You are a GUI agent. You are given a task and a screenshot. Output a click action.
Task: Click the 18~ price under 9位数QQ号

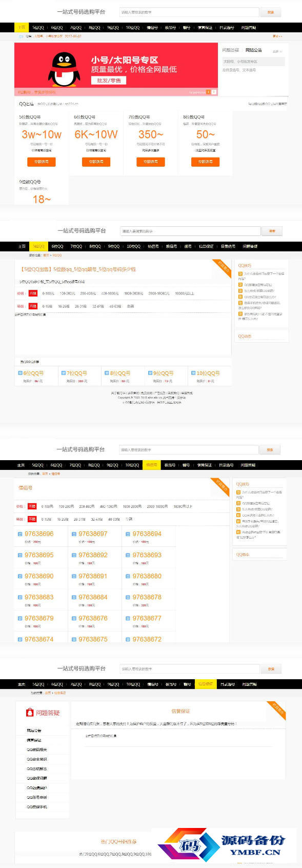point(42,200)
